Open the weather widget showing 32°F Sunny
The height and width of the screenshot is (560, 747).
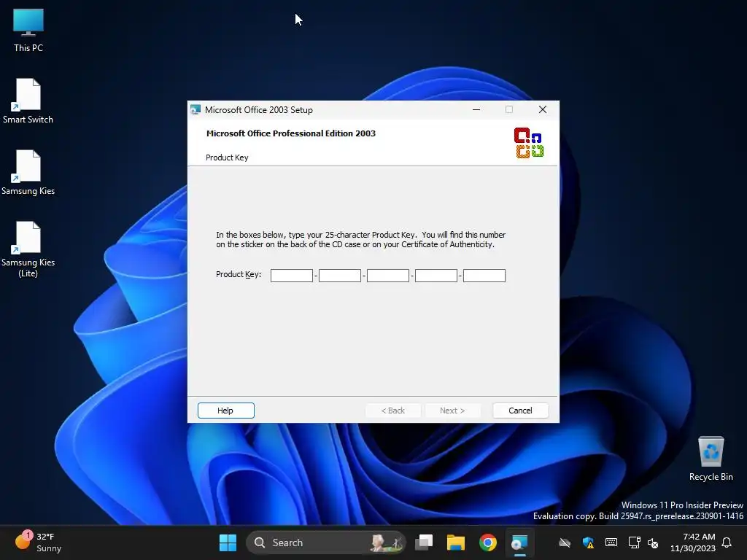coord(38,542)
